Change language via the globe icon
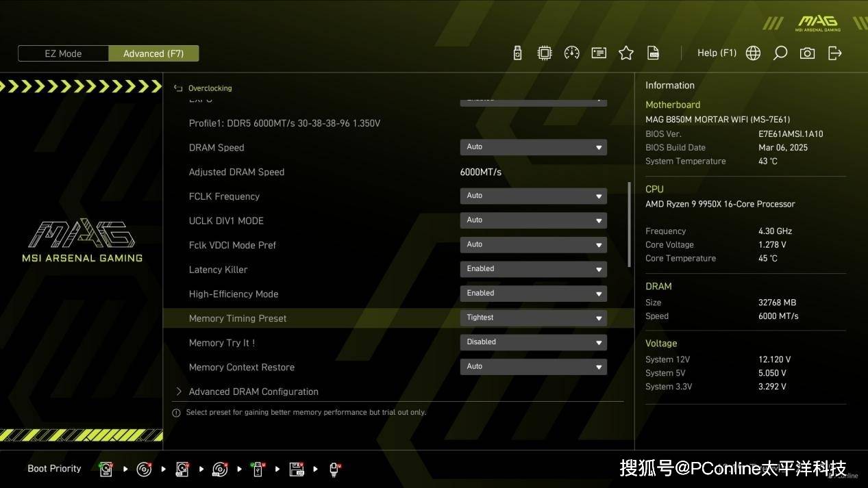868x488 pixels. click(753, 53)
